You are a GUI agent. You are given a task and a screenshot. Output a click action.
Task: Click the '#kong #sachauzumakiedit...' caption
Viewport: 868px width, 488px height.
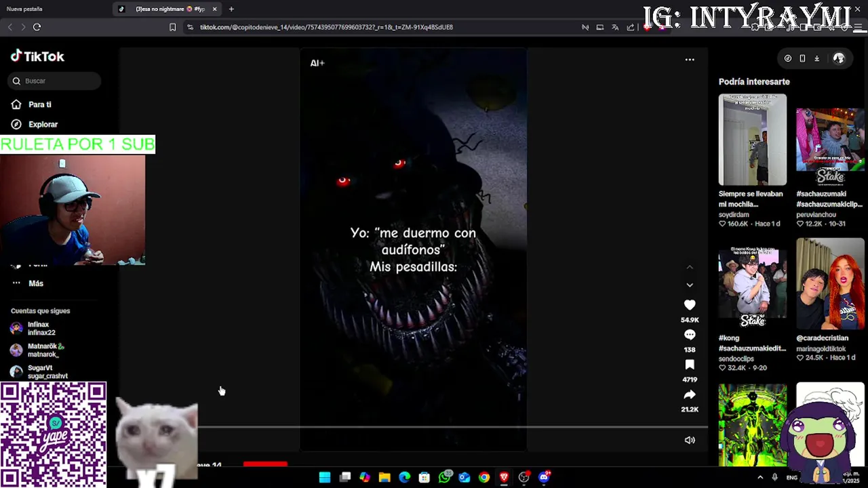tap(752, 343)
